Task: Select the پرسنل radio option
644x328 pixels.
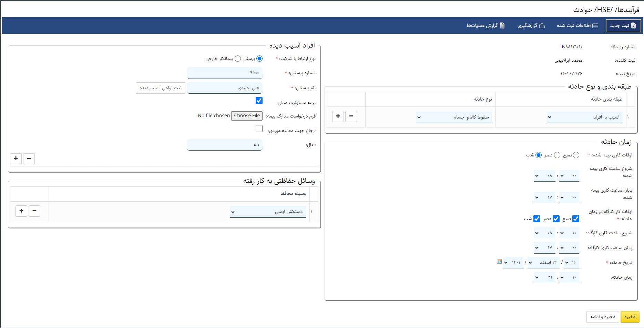Action: (x=259, y=59)
